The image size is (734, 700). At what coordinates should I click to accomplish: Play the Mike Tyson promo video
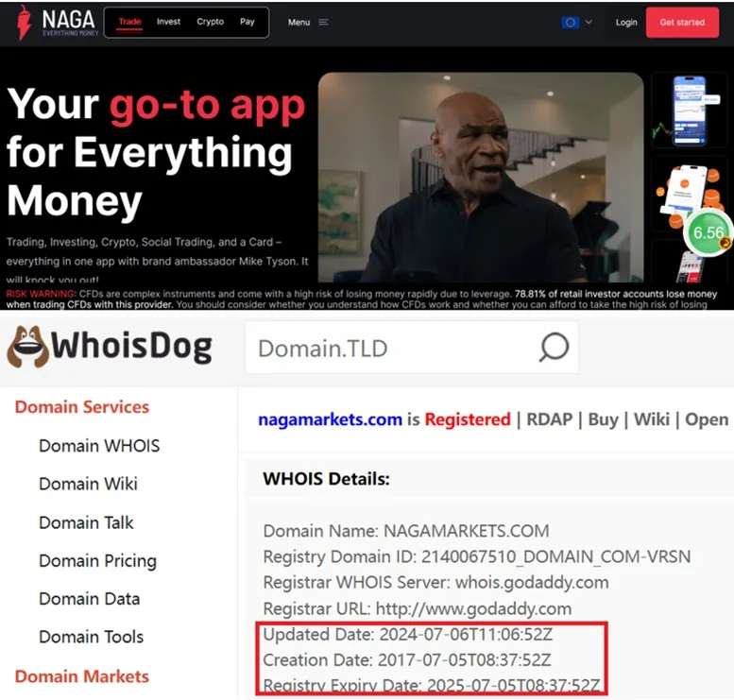pyautogui.click(x=481, y=177)
